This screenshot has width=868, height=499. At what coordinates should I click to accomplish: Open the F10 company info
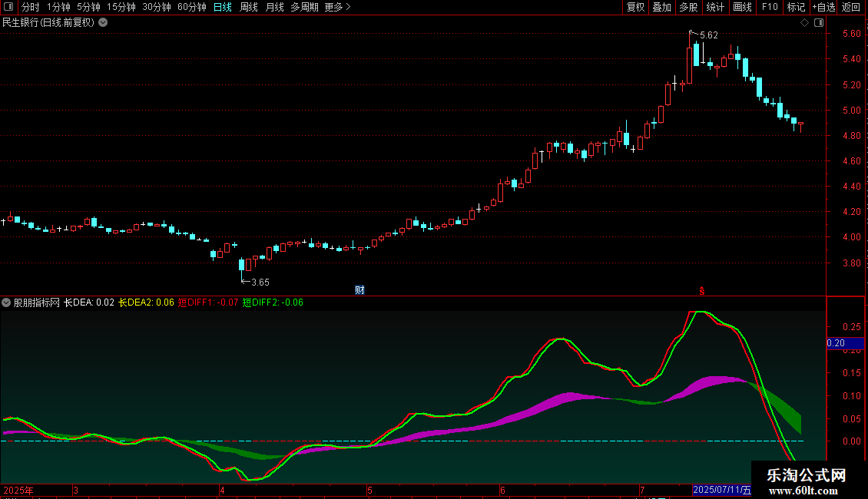coord(770,7)
